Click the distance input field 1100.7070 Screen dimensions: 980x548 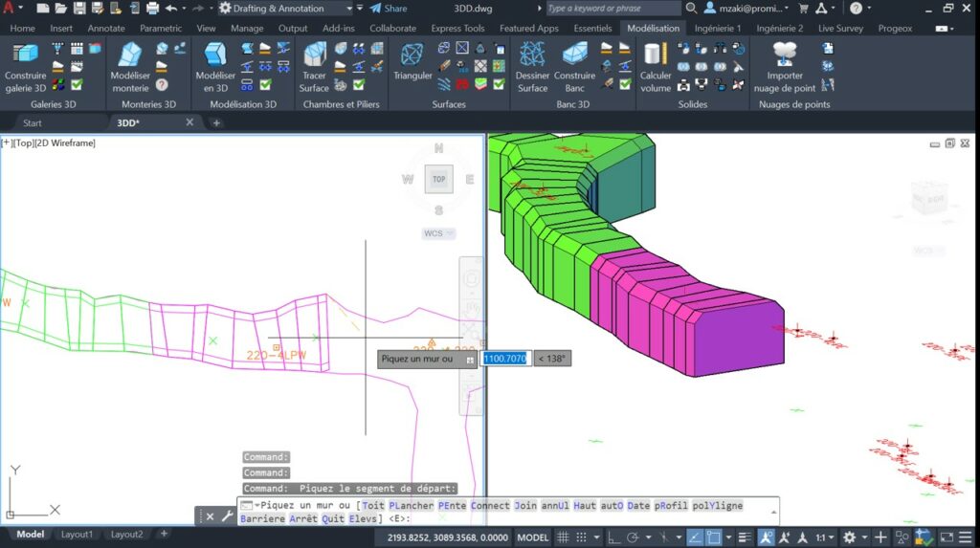tap(505, 359)
